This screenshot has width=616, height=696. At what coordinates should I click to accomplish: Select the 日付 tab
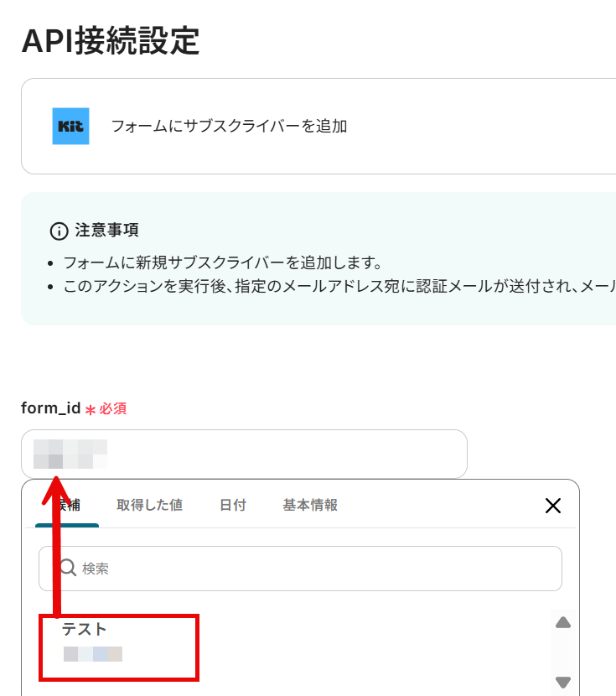[x=233, y=505]
